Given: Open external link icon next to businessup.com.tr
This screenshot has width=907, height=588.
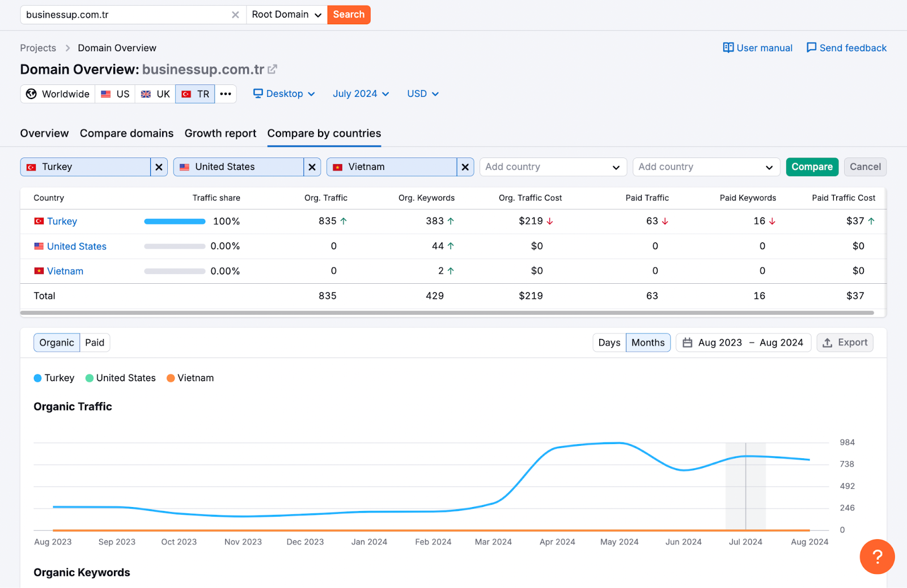Looking at the screenshot, I should point(273,69).
